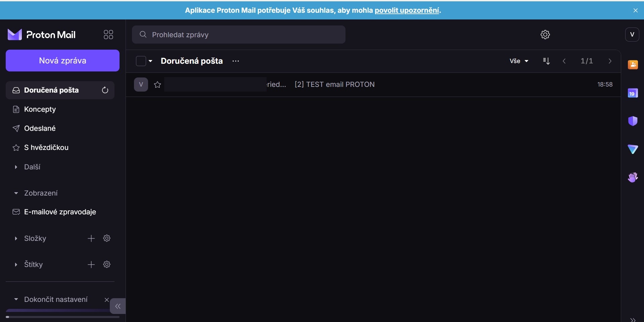Open Složky settings gear
Viewport: 644px width, 322px height.
107,238
